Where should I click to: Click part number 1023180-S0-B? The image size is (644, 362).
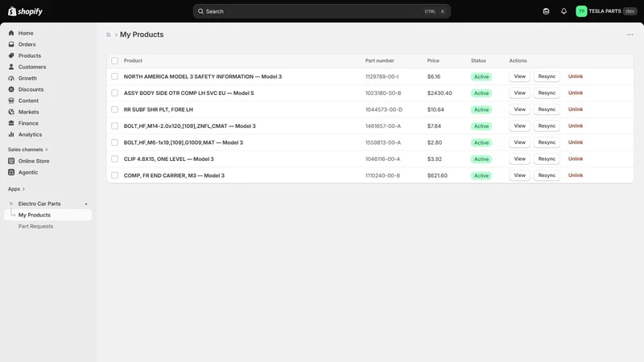point(383,93)
